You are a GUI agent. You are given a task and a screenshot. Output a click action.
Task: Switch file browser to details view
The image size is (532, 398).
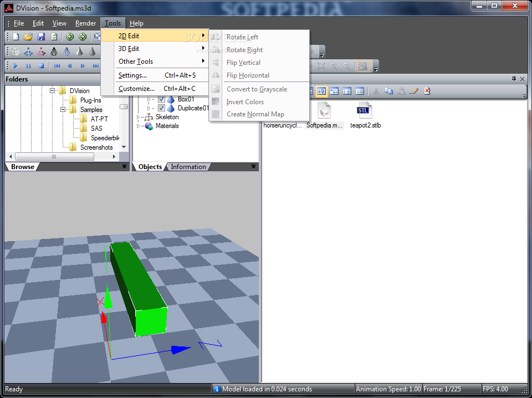tap(360, 91)
